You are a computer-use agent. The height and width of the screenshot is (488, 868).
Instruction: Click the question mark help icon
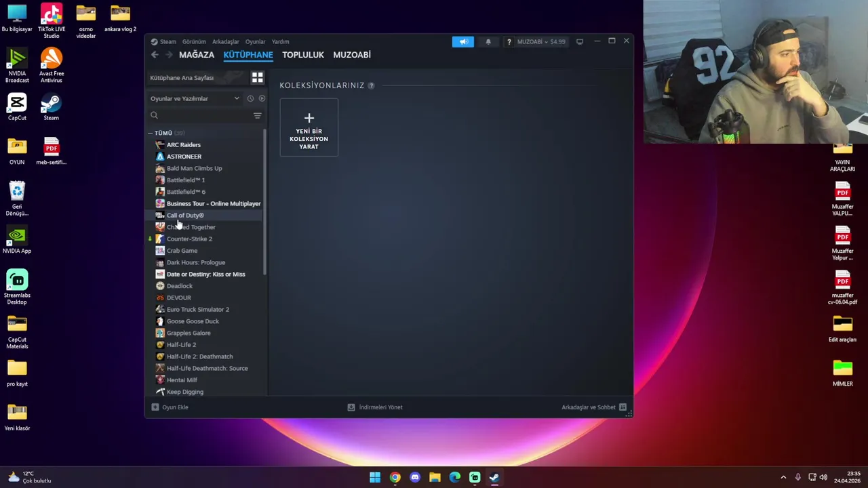pos(509,42)
